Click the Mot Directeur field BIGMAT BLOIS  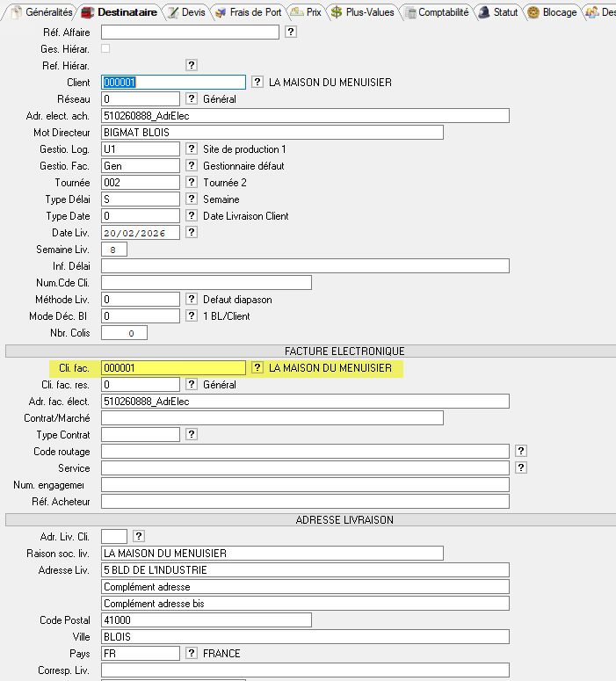coord(272,132)
